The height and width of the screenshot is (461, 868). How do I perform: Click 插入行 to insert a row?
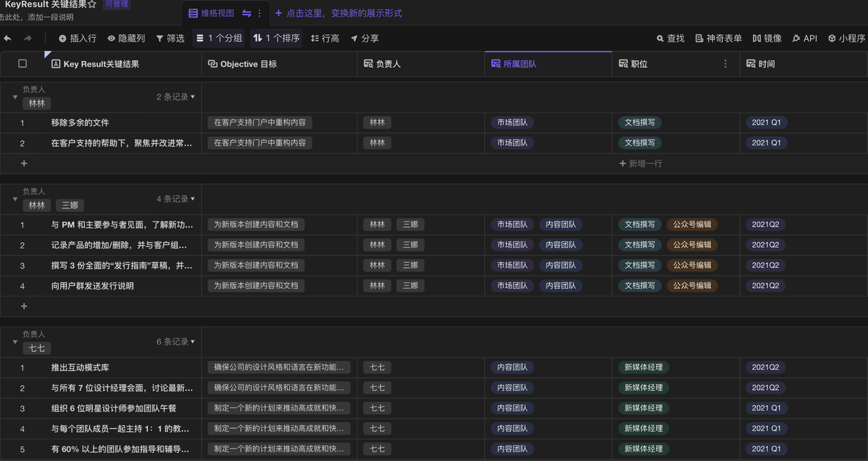[x=77, y=39]
